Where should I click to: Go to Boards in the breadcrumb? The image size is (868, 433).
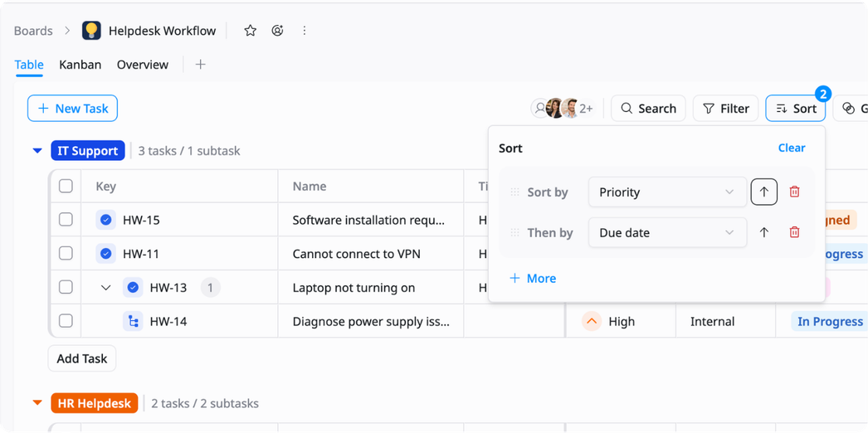(33, 31)
